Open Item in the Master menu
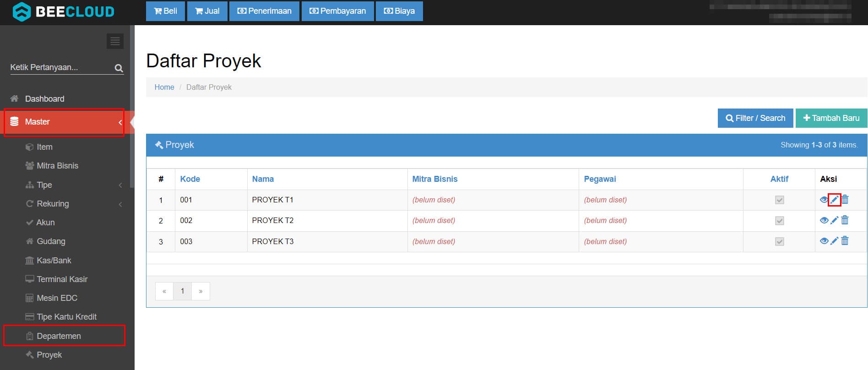Screen dimensions: 868x370 [44, 147]
